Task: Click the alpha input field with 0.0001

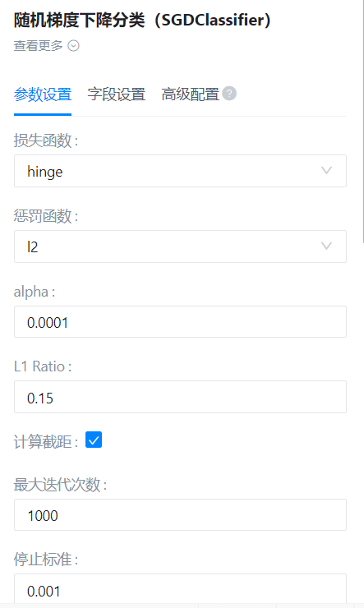Action: tap(180, 322)
